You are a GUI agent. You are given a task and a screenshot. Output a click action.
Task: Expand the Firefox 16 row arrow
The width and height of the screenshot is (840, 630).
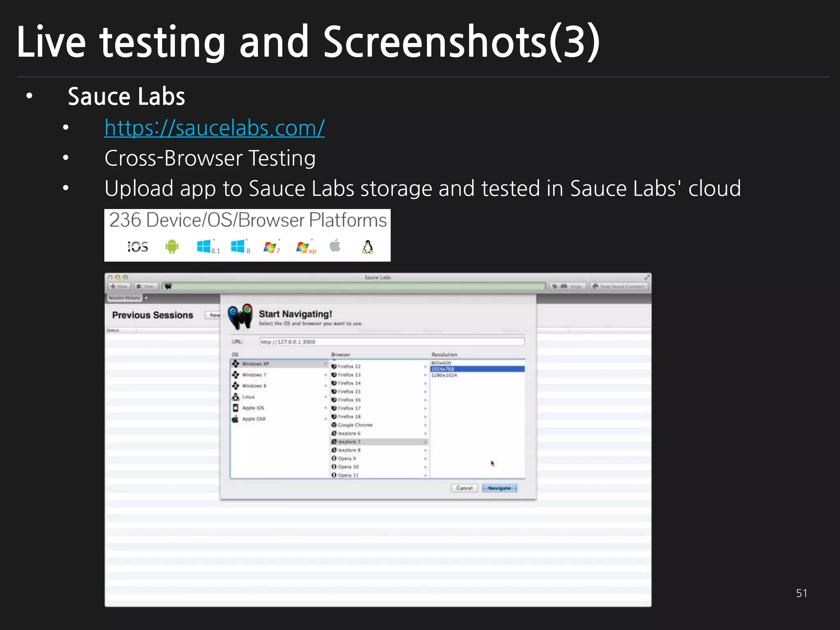(425, 400)
